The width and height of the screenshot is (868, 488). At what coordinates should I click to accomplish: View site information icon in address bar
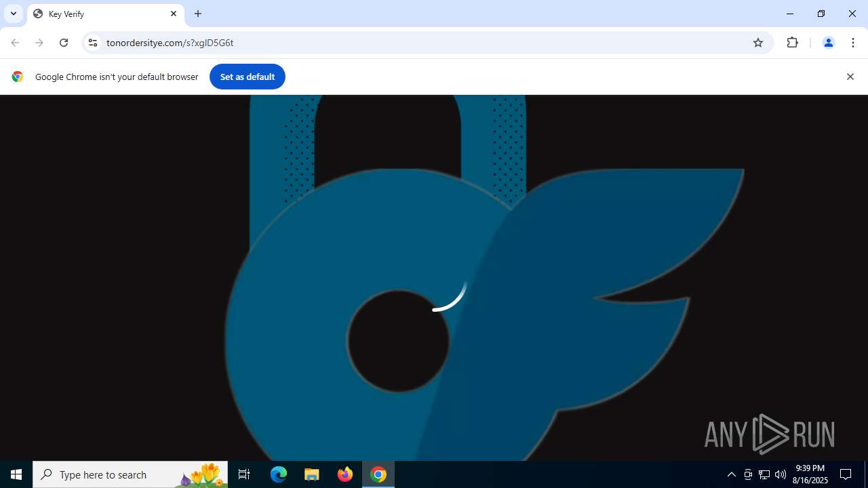click(93, 43)
